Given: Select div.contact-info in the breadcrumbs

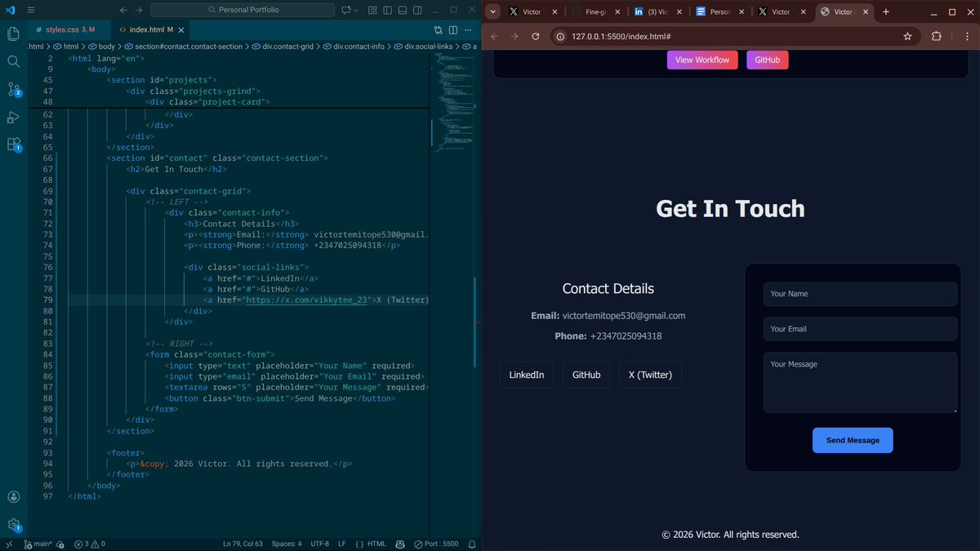Looking at the screenshot, I should 354,47.
